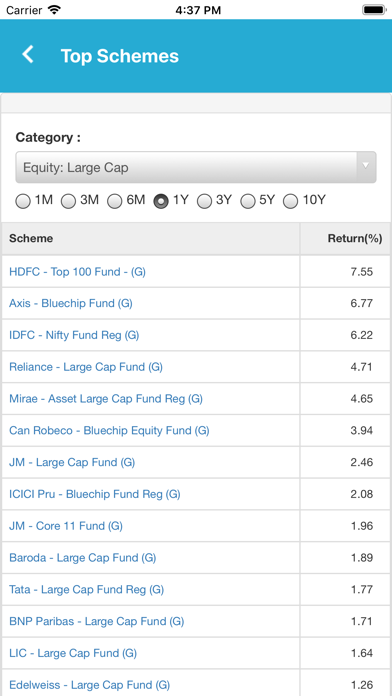The image size is (392, 696).
Task: Select the 1M period radio button
Action: point(23,202)
